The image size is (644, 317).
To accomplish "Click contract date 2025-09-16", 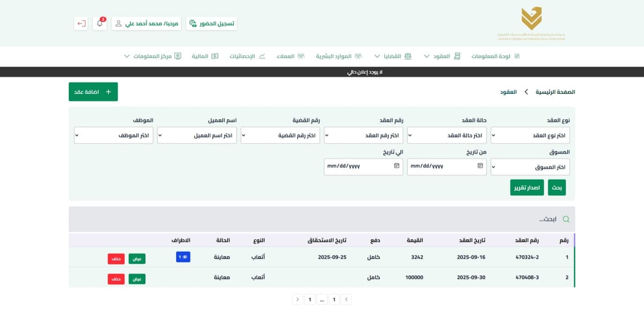I will pos(470,257).
